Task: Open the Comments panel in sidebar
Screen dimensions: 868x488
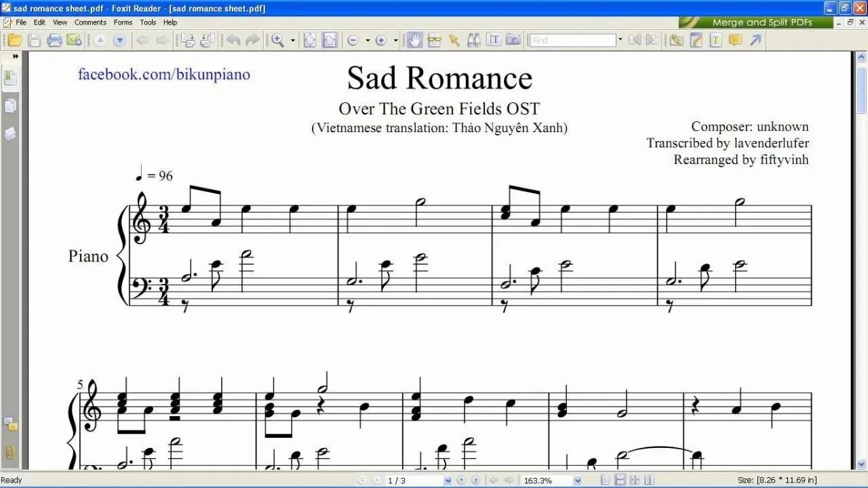Action: coord(10,425)
